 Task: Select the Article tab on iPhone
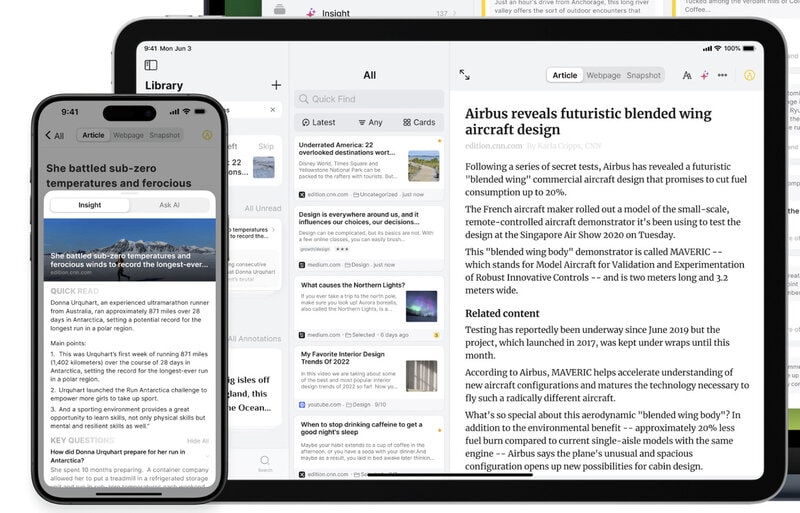pyautogui.click(x=93, y=135)
